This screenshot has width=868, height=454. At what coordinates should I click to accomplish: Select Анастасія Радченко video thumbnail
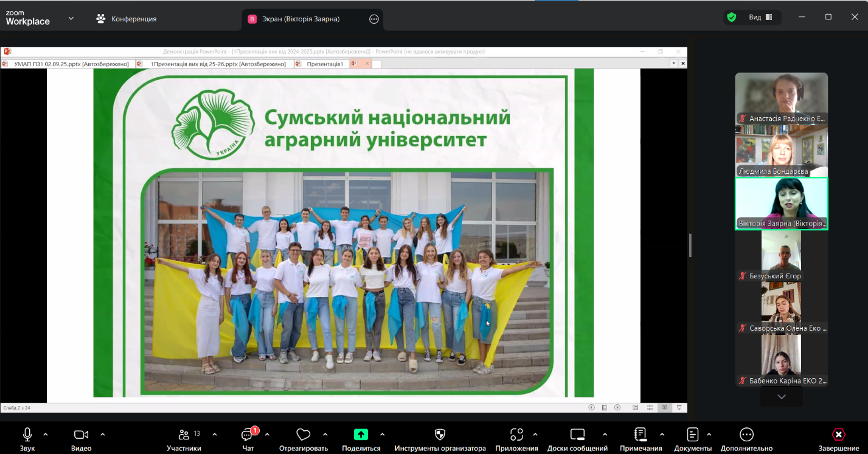tap(782, 98)
